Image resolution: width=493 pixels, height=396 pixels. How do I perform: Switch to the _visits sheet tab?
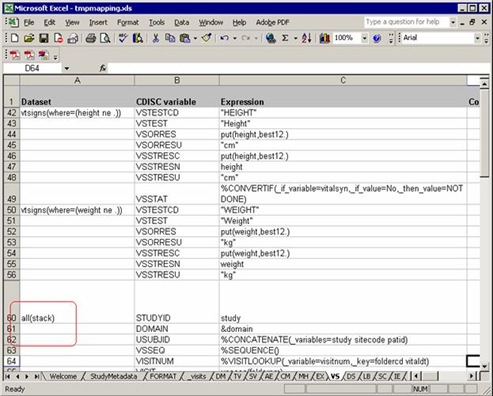198,376
